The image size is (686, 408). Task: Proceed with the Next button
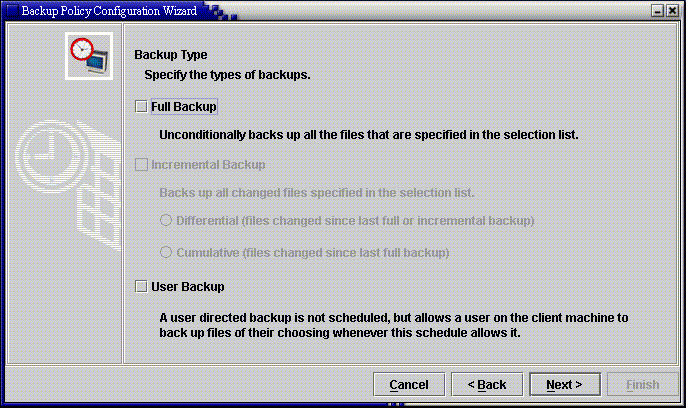pos(565,384)
